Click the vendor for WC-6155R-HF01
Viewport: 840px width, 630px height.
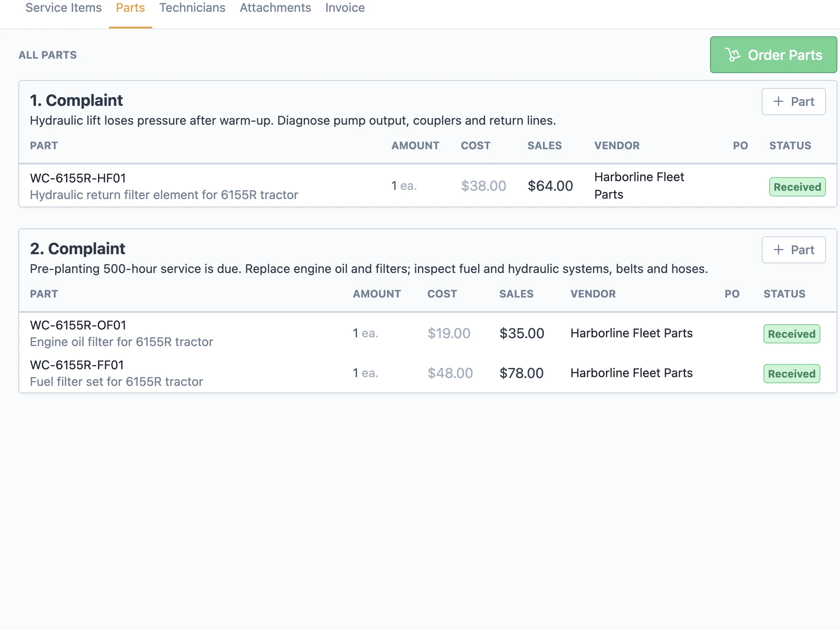(639, 185)
